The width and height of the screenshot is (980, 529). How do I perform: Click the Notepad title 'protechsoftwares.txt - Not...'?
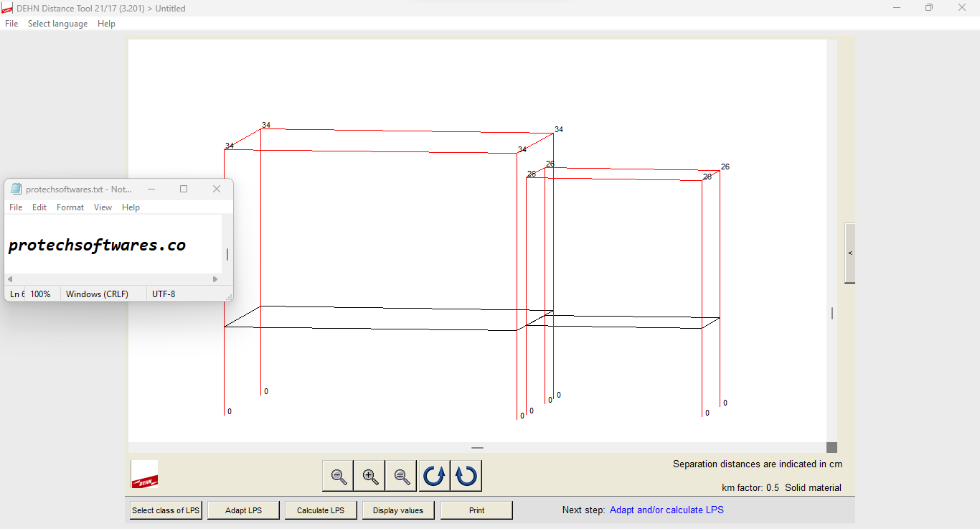(x=79, y=189)
